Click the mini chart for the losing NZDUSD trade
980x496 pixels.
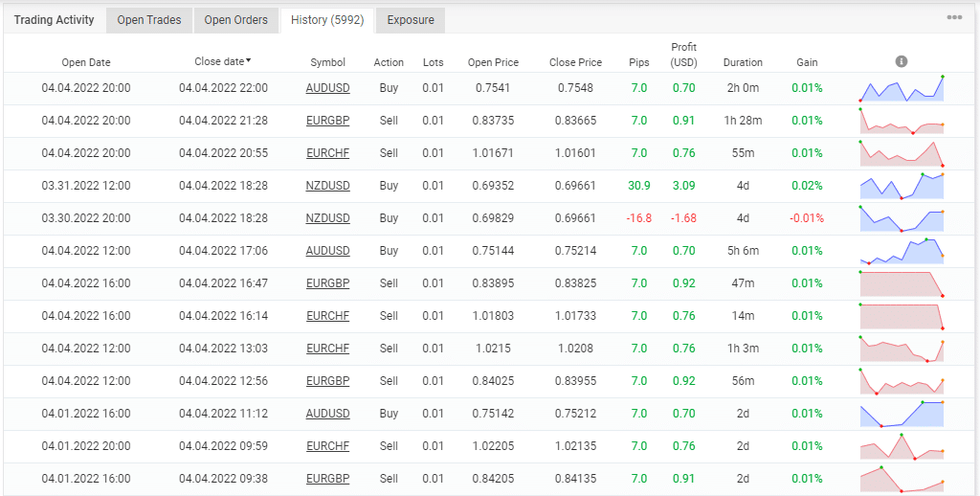pyautogui.click(x=901, y=218)
